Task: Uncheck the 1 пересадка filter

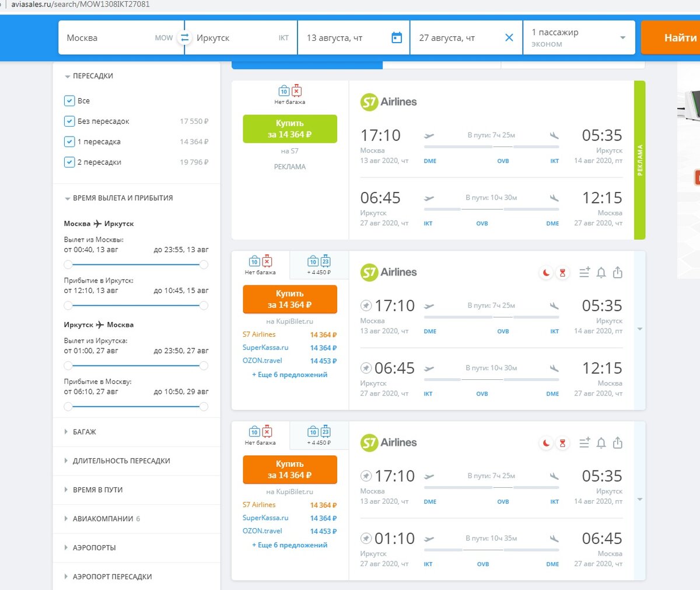Action: (x=69, y=142)
